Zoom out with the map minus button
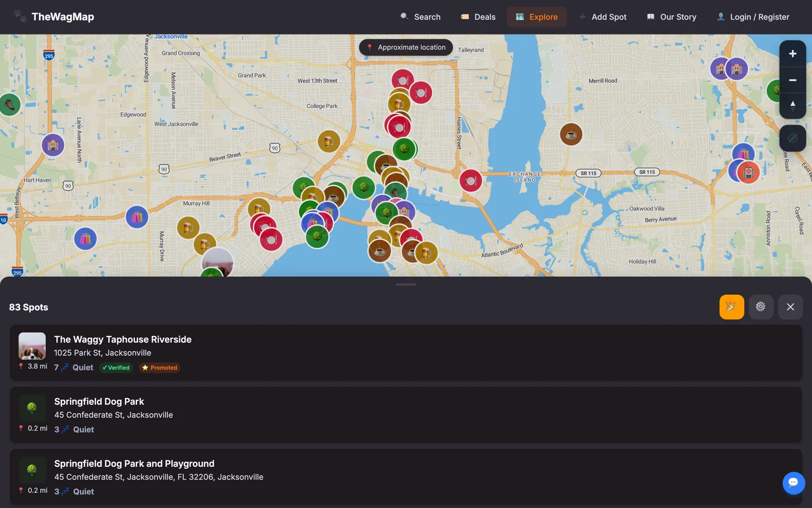 tap(792, 80)
